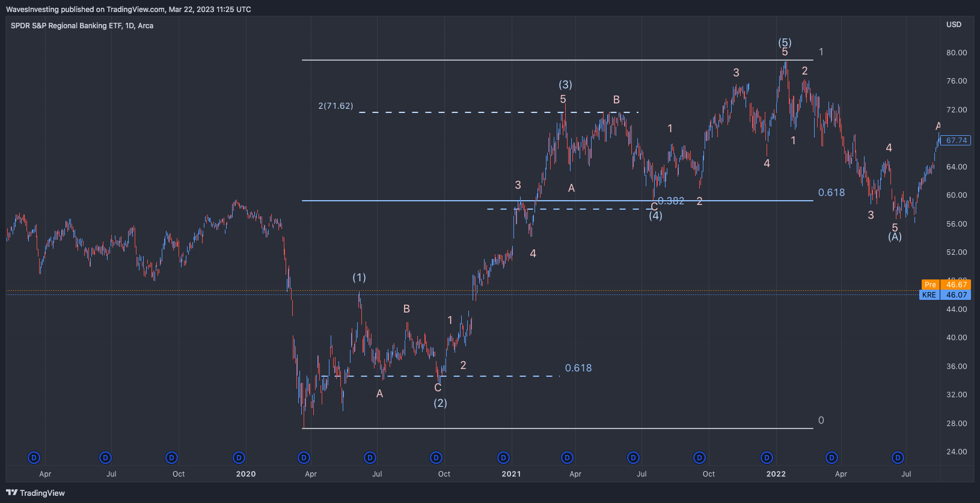The width and height of the screenshot is (980, 503).
Task: Click the 56.00 price axis value
Action: [957, 224]
